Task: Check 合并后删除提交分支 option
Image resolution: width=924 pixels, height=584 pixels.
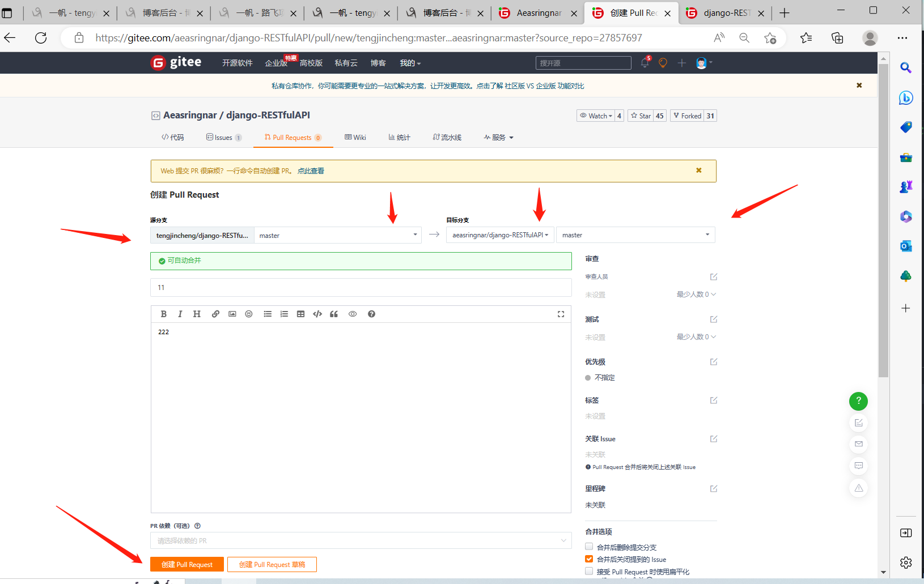Action: pyautogui.click(x=589, y=547)
